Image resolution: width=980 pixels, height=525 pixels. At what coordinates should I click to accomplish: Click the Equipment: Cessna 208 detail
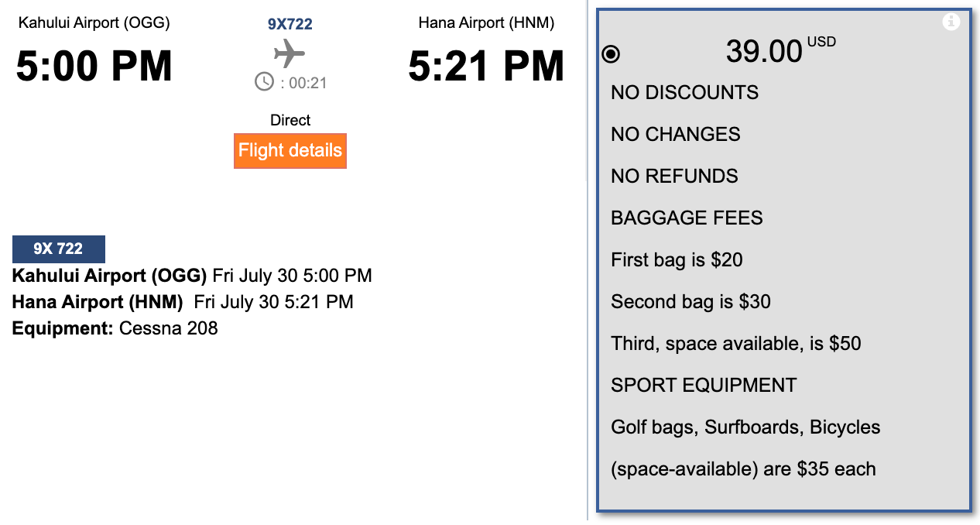[x=115, y=328]
